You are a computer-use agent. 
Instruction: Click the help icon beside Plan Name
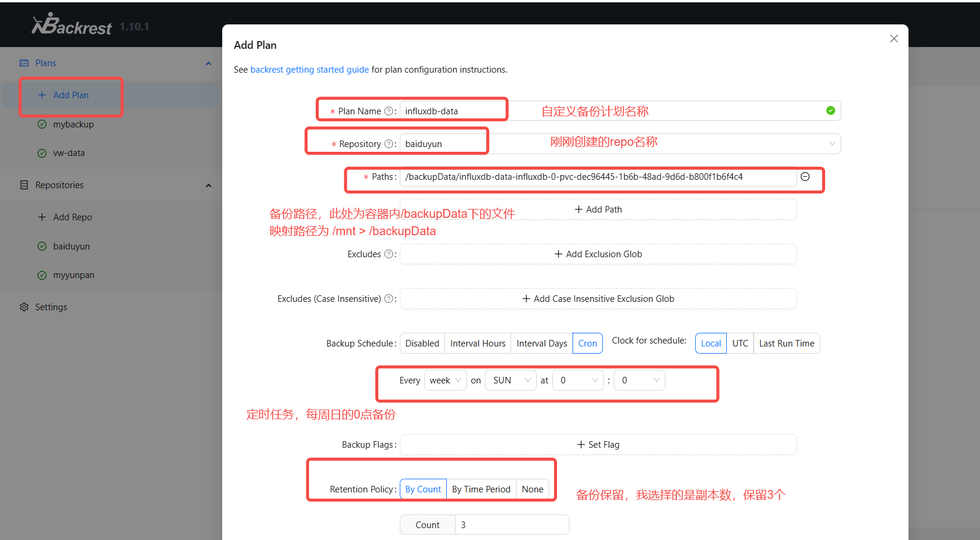tap(388, 111)
